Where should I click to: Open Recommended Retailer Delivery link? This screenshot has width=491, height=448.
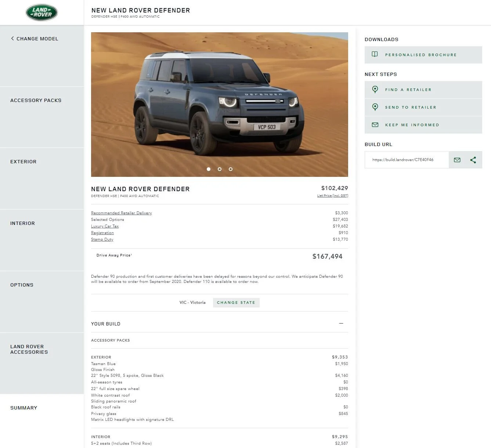[x=121, y=213]
